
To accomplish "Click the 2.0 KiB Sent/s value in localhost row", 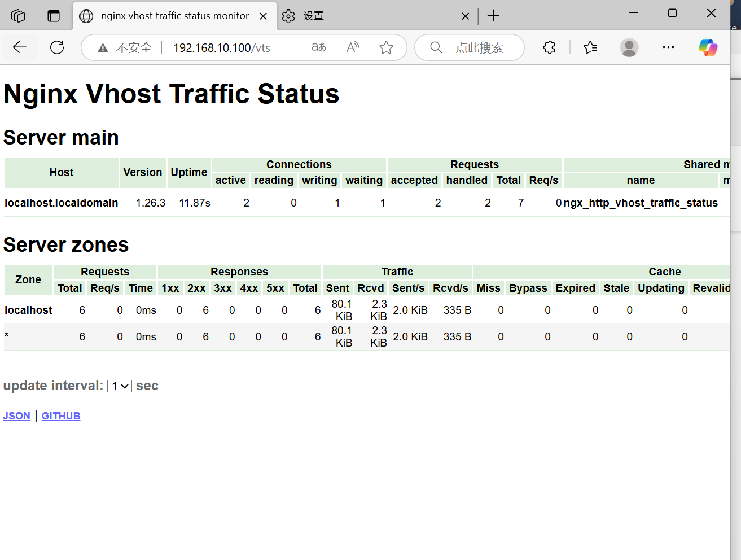I will click(410, 310).
